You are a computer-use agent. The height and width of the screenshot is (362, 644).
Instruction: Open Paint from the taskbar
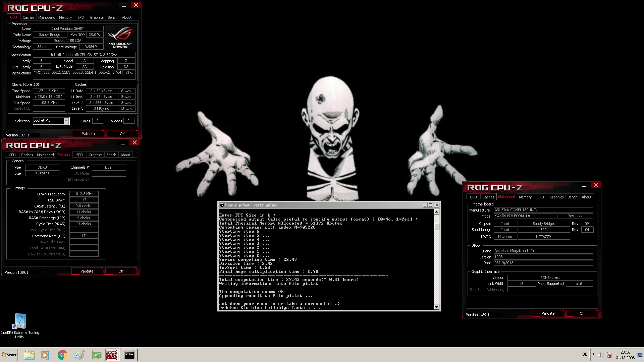coord(79,355)
